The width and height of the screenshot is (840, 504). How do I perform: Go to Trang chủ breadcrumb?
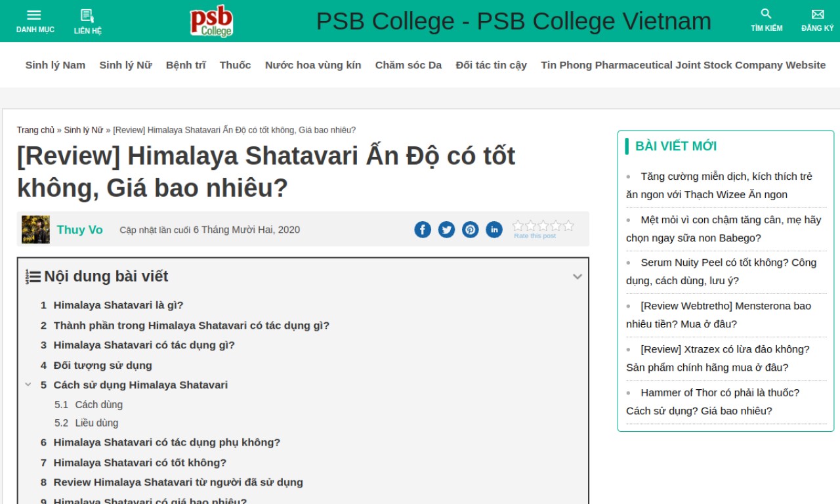pos(35,130)
